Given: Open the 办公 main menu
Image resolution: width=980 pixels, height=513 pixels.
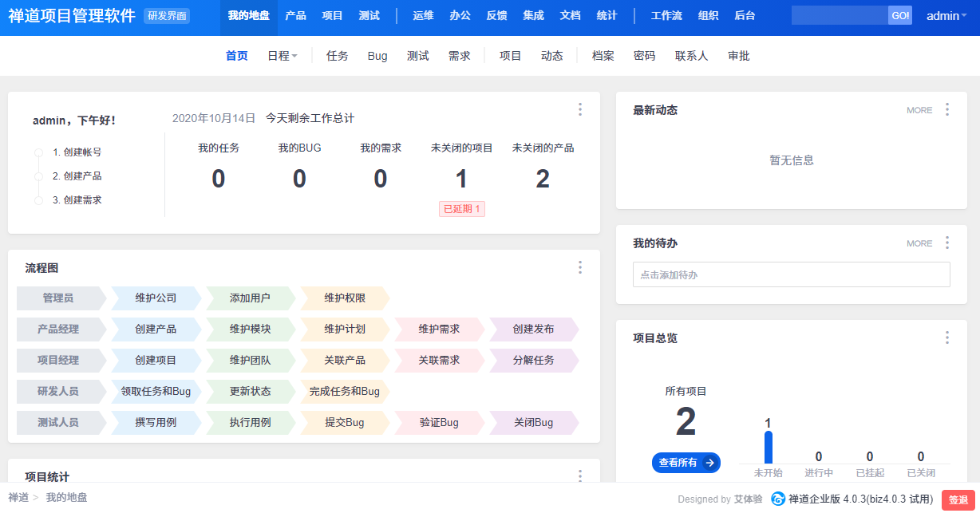Looking at the screenshot, I should click(x=460, y=15).
